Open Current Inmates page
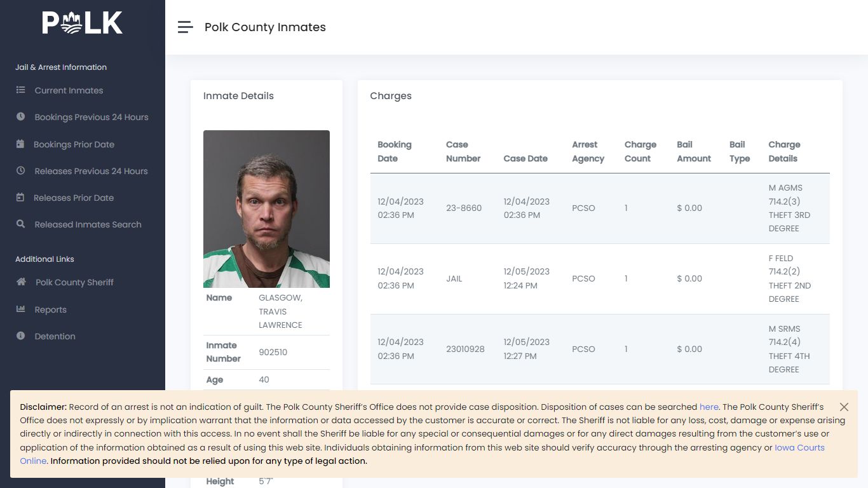The image size is (868, 488). tap(69, 90)
